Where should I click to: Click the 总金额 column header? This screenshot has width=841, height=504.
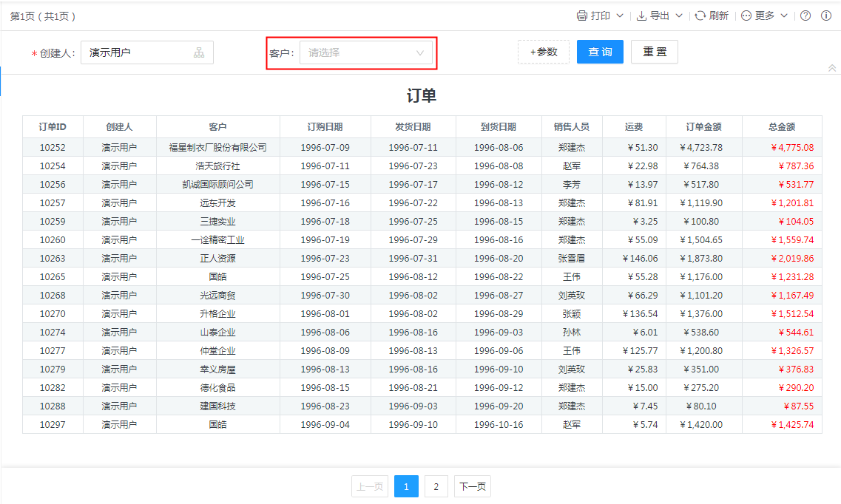[x=782, y=127]
